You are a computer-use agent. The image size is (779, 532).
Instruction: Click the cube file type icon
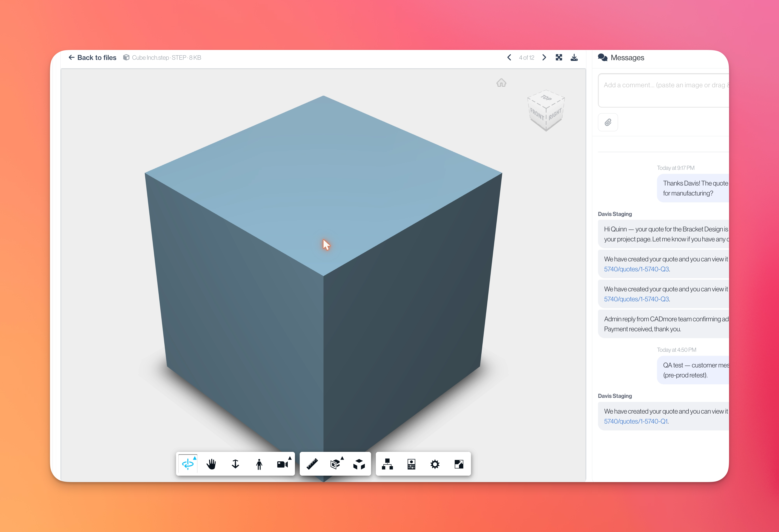[126, 57]
